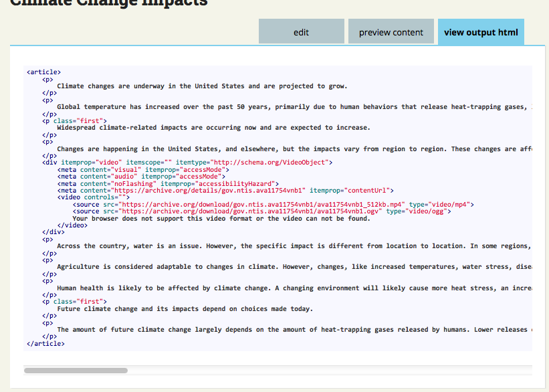Viewport: 549px width, 392px height.
Task: Switch to the edit tab
Action: 300,31
